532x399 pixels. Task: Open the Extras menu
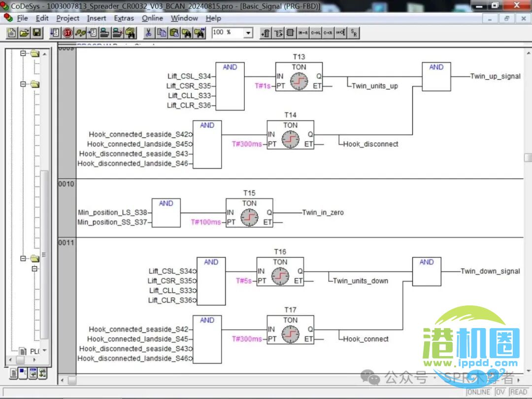point(124,18)
